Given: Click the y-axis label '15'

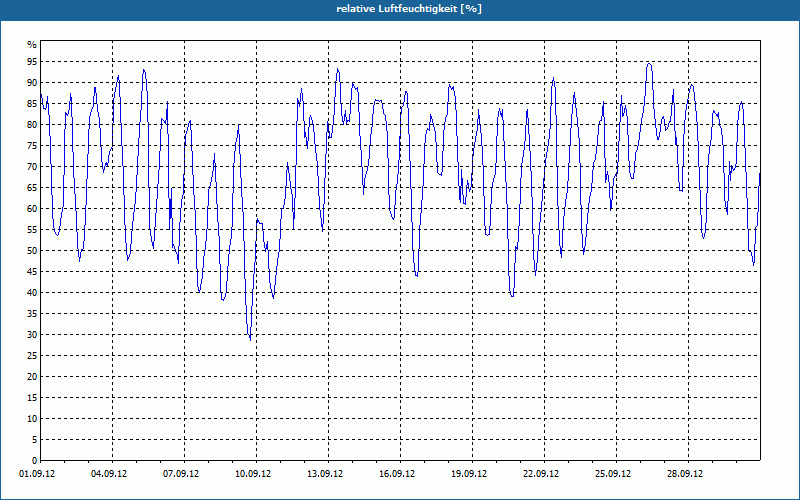Looking at the screenshot, I should click(32, 397).
